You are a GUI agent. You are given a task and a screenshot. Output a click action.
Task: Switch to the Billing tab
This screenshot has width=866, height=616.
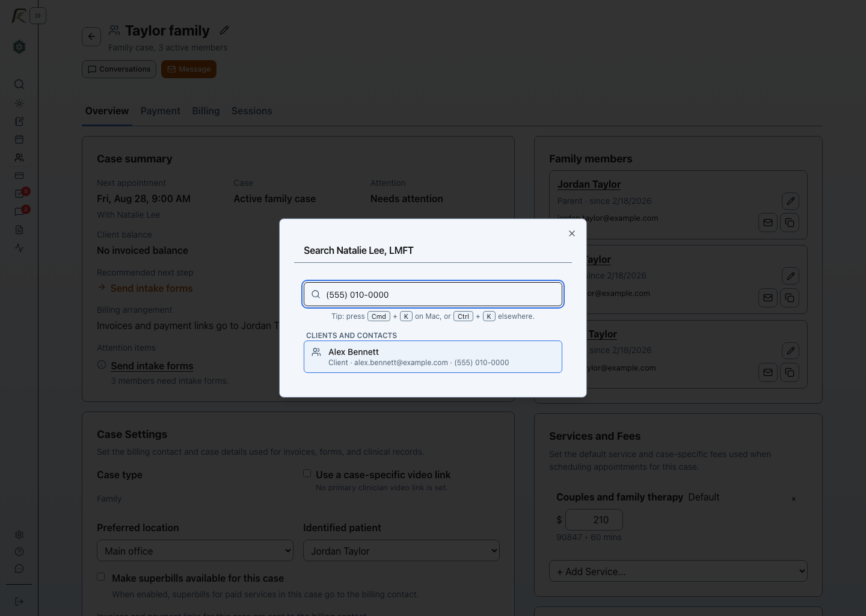[x=206, y=111]
